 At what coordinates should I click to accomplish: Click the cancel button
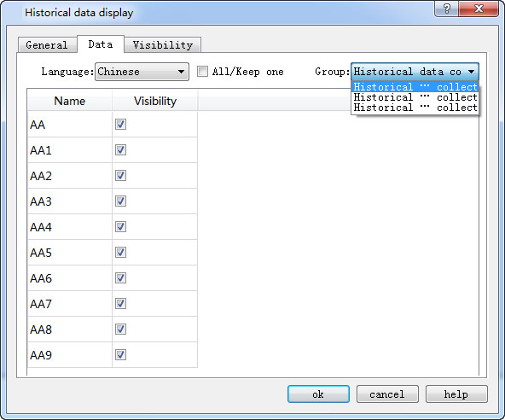point(387,394)
